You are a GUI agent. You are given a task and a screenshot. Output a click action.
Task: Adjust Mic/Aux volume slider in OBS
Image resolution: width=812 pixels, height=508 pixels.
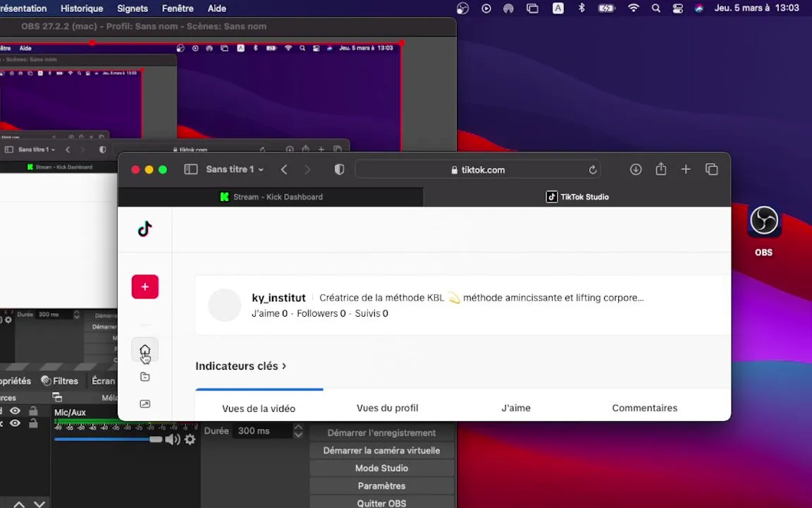click(108, 440)
